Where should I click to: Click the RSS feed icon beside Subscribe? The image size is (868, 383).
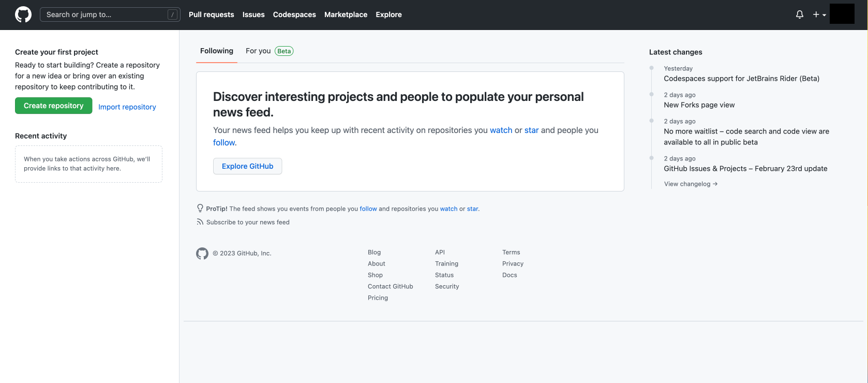(x=200, y=222)
